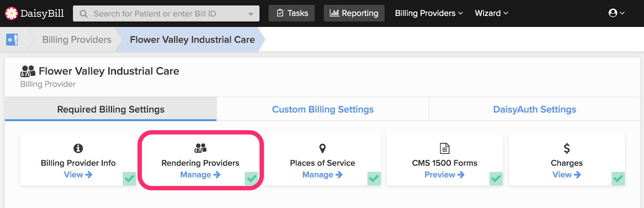Click the green checkmark on Charges card
Image resolution: width=644 pixels, height=208 pixels.
point(618,178)
